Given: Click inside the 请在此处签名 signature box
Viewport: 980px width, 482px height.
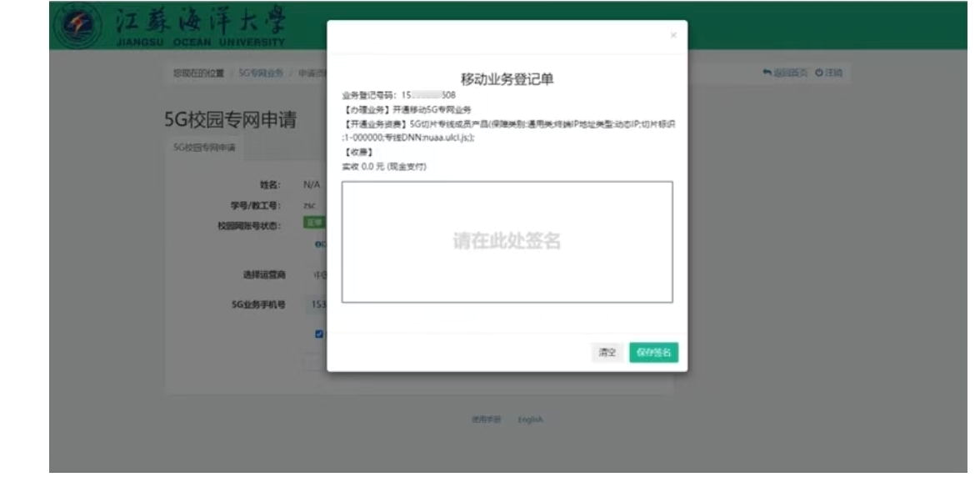Looking at the screenshot, I should pyautogui.click(x=507, y=242).
